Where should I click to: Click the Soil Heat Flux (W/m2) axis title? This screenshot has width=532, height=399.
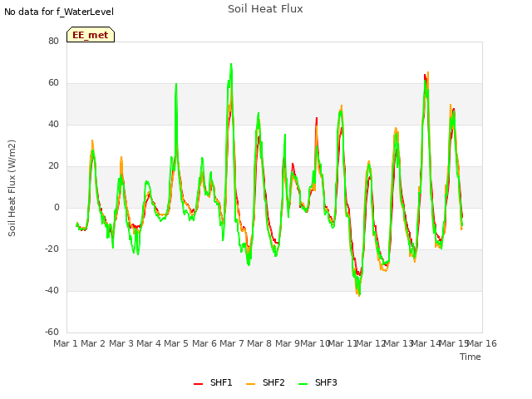click(12, 188)
